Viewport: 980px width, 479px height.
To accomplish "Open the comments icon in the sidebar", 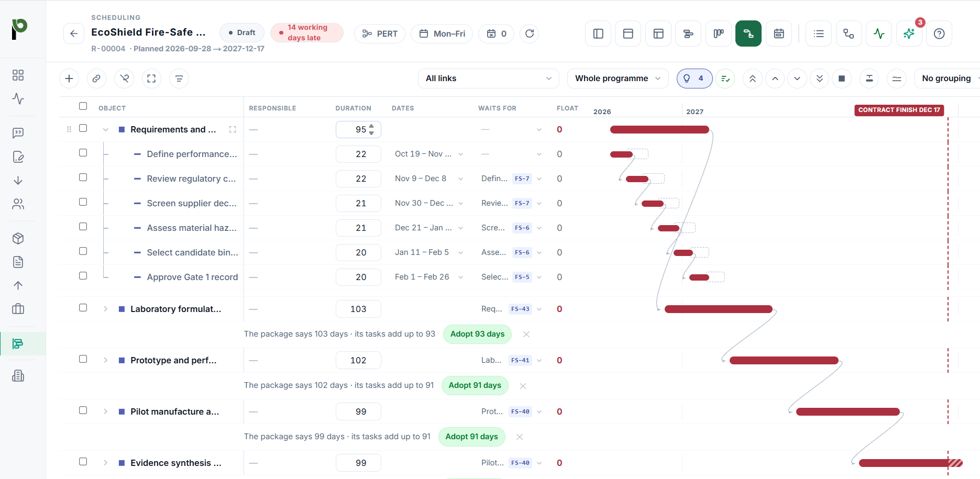I will coord(18,133).
